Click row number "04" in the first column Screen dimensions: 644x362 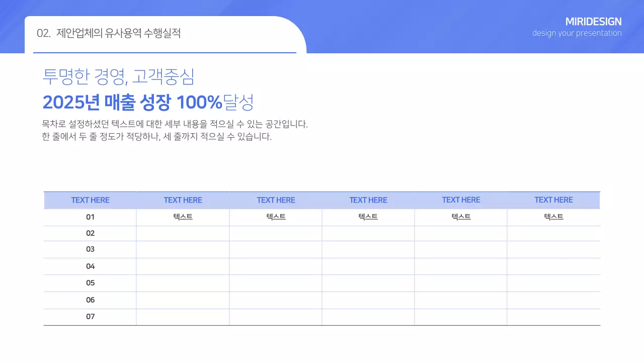(x=90, y=266)
